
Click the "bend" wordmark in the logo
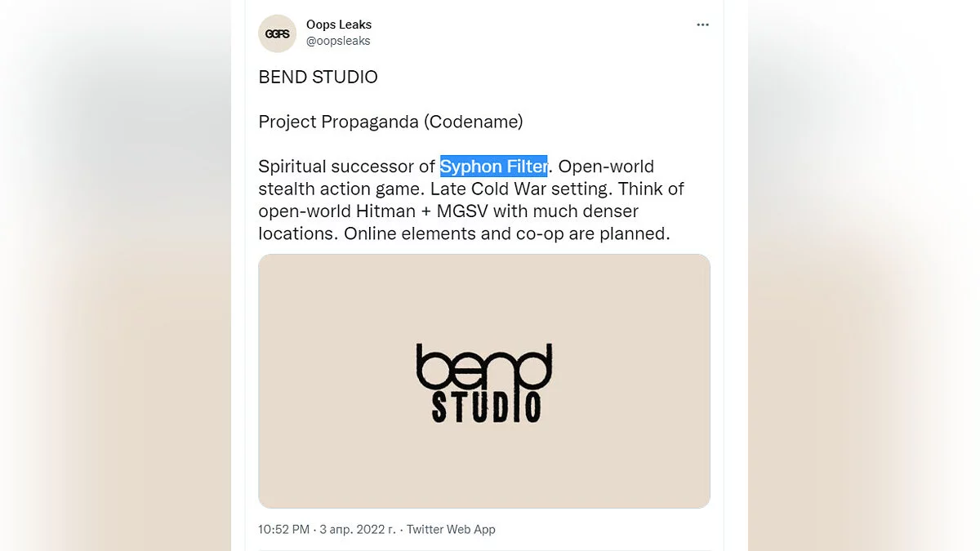483,367
